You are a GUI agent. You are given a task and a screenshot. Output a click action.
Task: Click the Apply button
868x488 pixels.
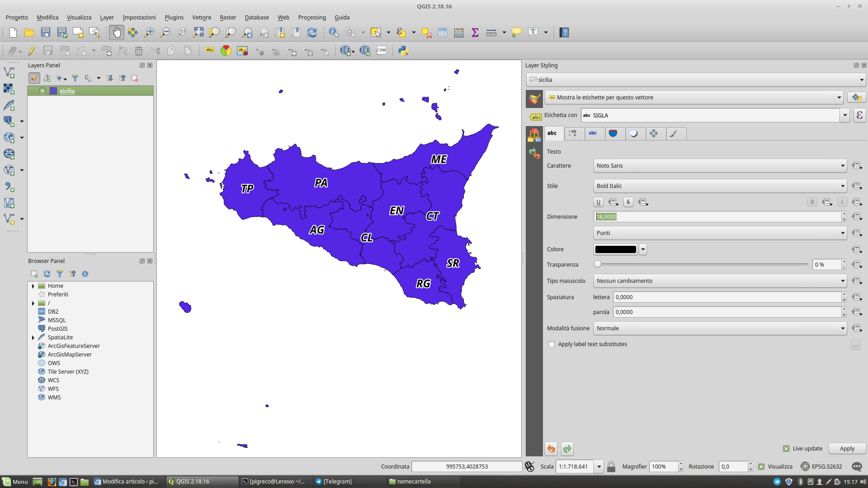[x=847, y=449]
